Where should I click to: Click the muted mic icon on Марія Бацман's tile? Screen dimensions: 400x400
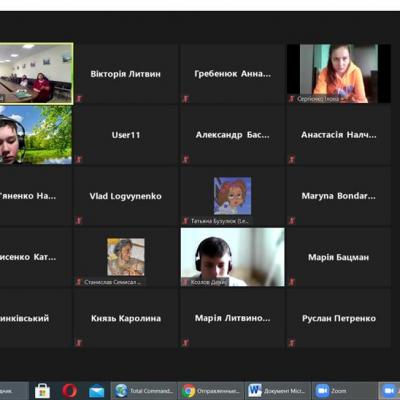tap(292, 282)
